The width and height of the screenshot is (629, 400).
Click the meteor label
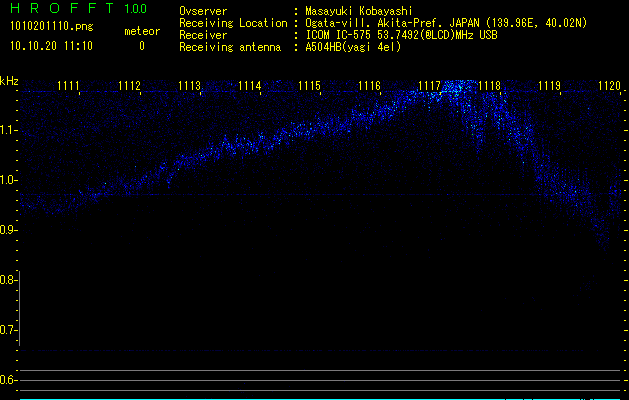[142, 31]
